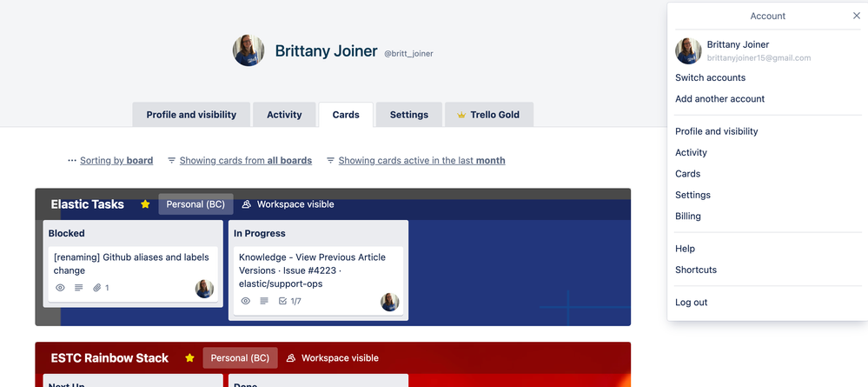This screenshot has width=868, height=387.
Task: Open the Elastic Tasks board title
Action: [88, 204]
